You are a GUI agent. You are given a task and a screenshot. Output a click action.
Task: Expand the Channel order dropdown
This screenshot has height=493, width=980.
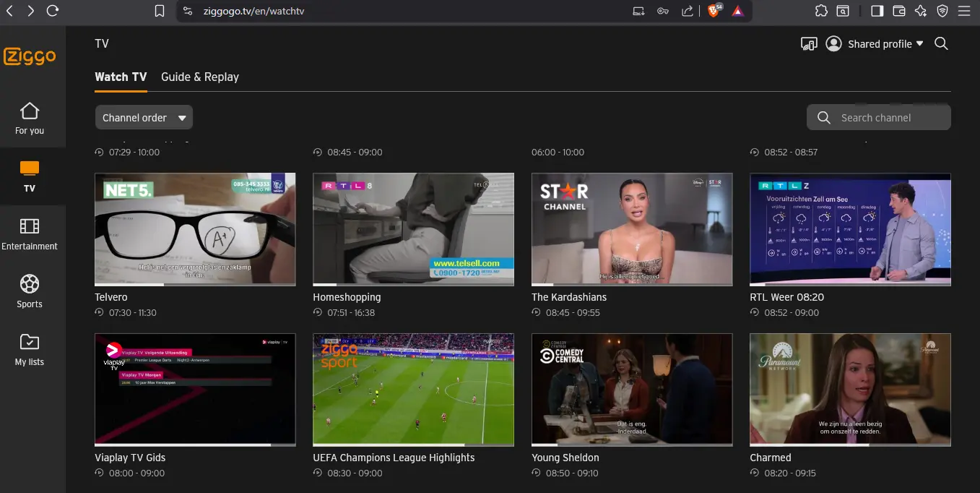click(x=144, y=118)
